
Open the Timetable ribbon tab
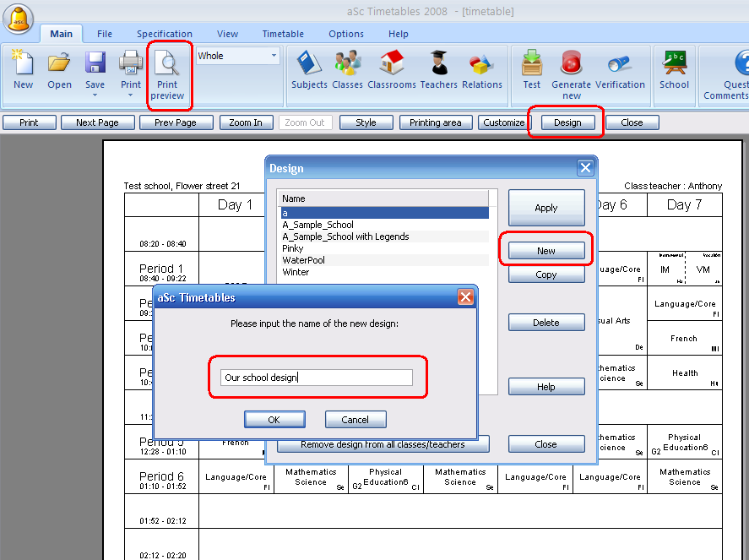click(283, 34)
